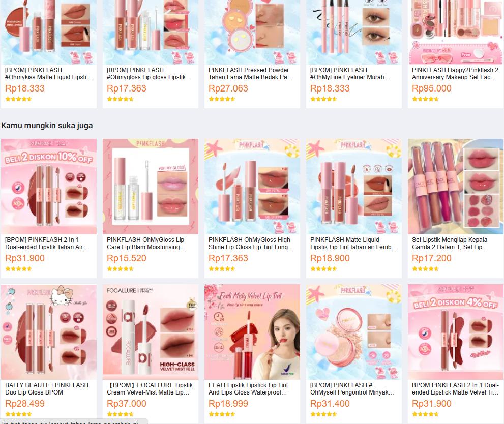Image resolution: width=504 pixels, height=424 pixels.
Task: Click the star rating under FEALI Lipstik
Action: (222, 414)
